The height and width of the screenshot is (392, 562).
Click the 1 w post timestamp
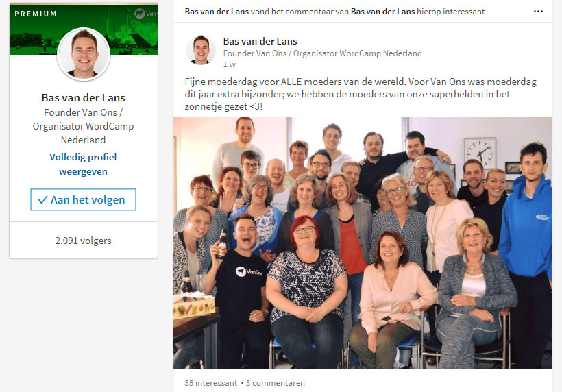point(230,64)
